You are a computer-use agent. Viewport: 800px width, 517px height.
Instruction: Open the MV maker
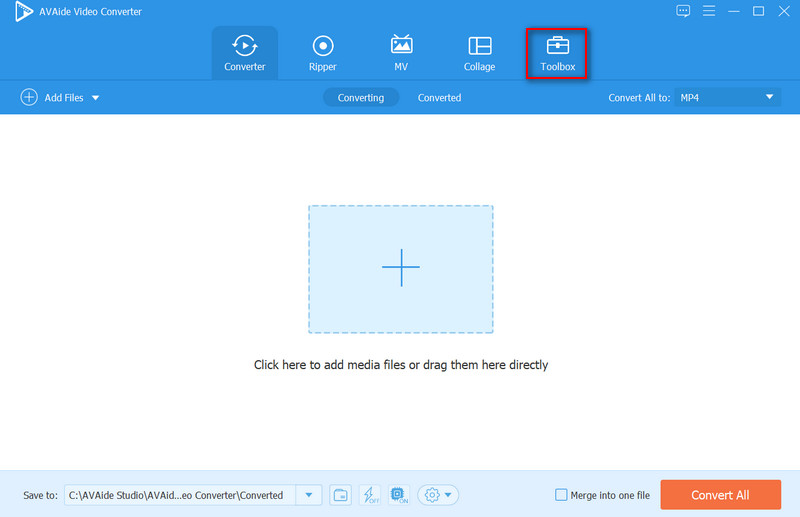401,53
